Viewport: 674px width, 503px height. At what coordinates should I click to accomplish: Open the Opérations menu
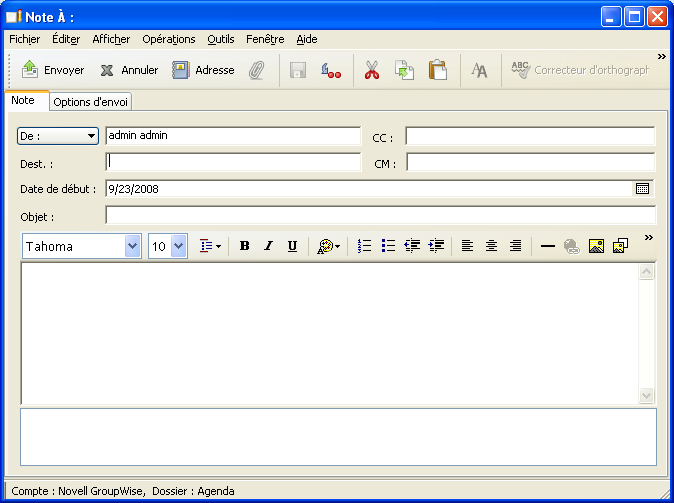(169, 39)
